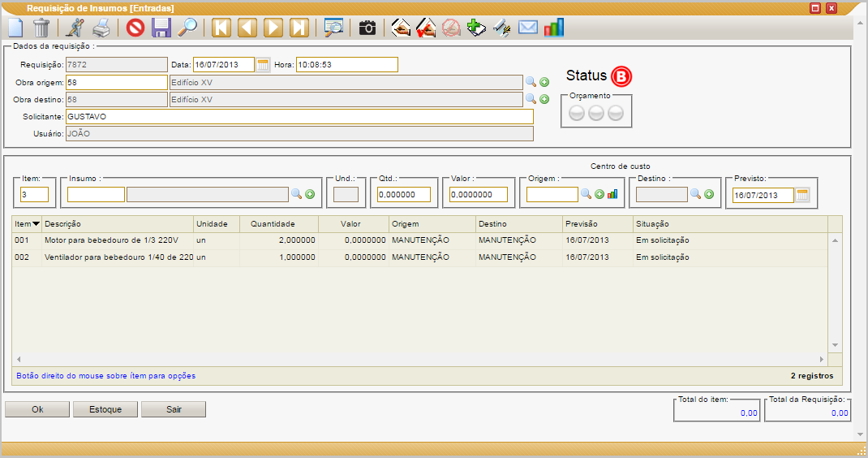
Task: Print the requisition with the printer icon
Action: click(x=101, y=27)
